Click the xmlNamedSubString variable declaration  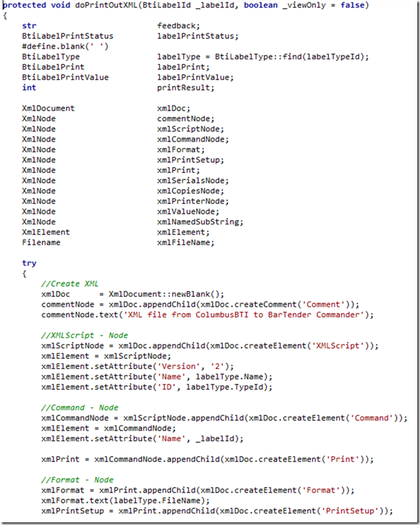pyautogui.click(x=201, y=222)
